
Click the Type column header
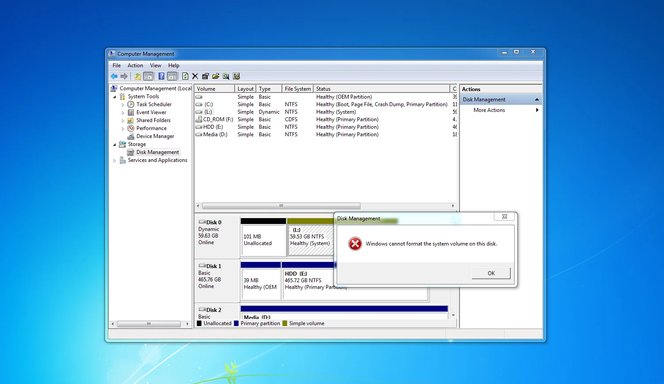coord(269,89)
